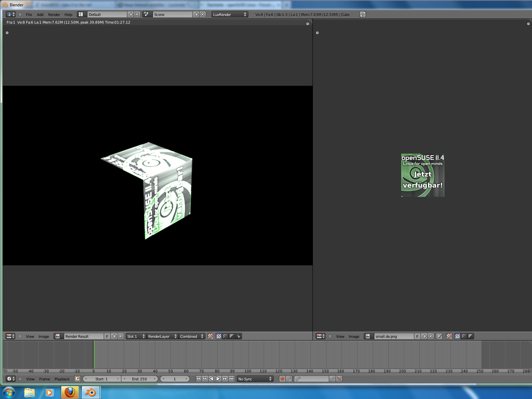Jump to the last frame of playback

231,379
